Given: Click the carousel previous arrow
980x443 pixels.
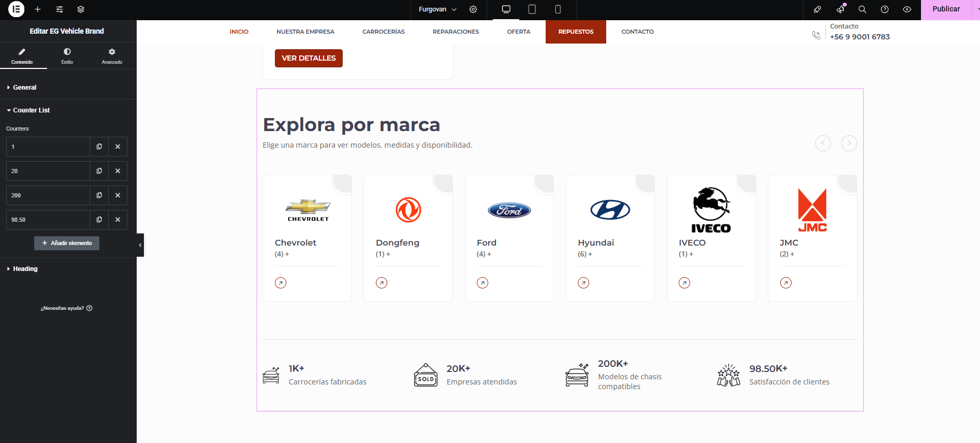Looking at the screenshot, I should (x=823, y=143).
